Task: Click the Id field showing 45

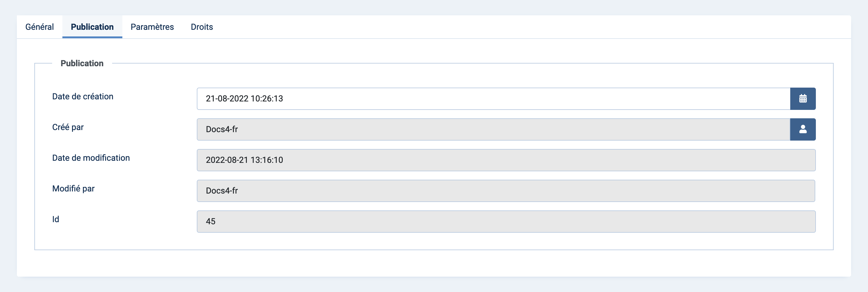Action: click(x=506, y=221)
